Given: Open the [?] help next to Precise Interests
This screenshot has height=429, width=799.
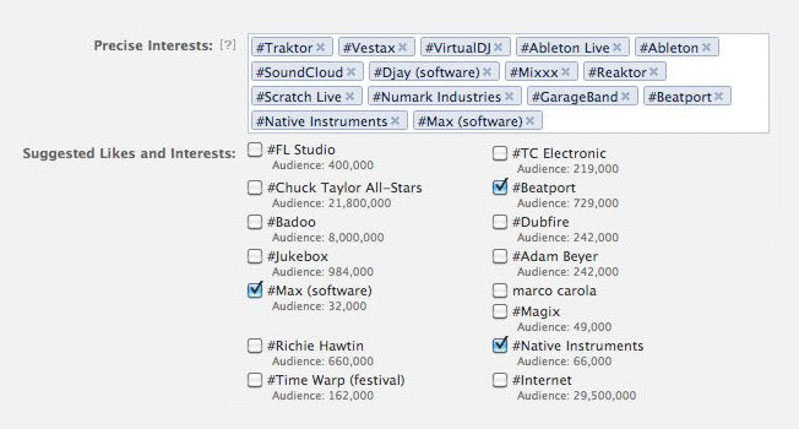Looking at the screenshot, I should tap(229, 46).
